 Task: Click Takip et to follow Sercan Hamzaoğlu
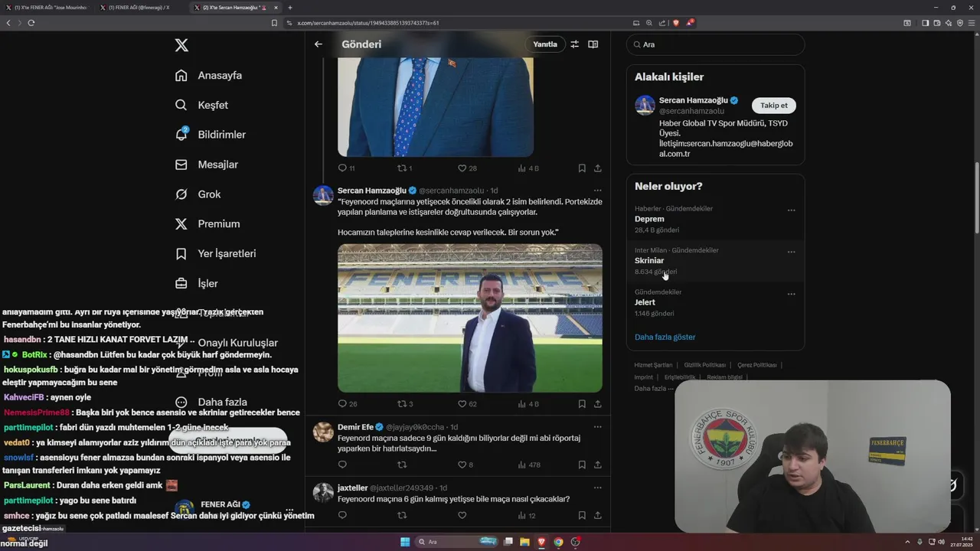(x=773, y=106)
